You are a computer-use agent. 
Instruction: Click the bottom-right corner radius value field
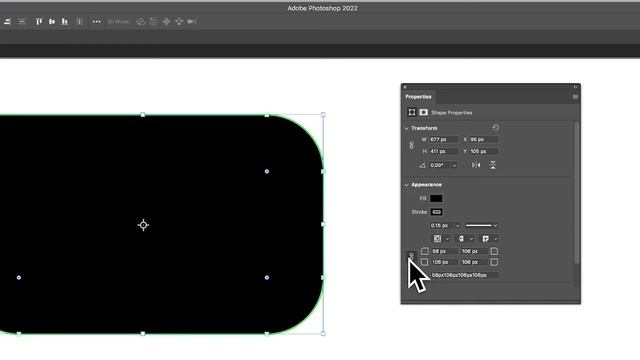click(x=474, y=262)
